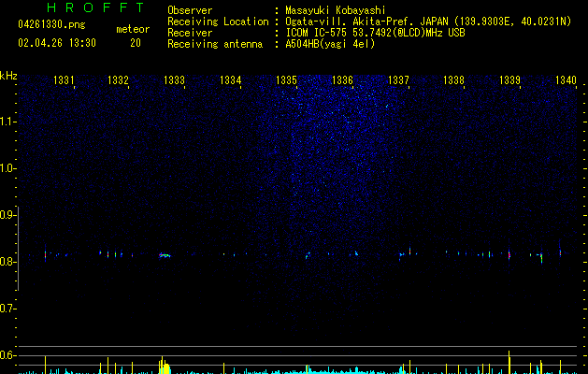Select the filename 04261330.png
Image resolution: width=588 pixels, height=374 pixels.
[x=51, y=25]
